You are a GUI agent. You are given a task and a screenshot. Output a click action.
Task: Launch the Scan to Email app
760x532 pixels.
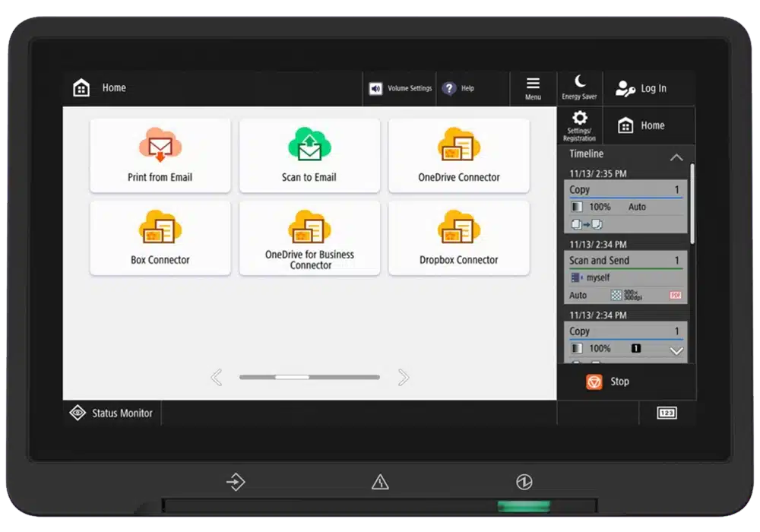[x=309, y=156]
